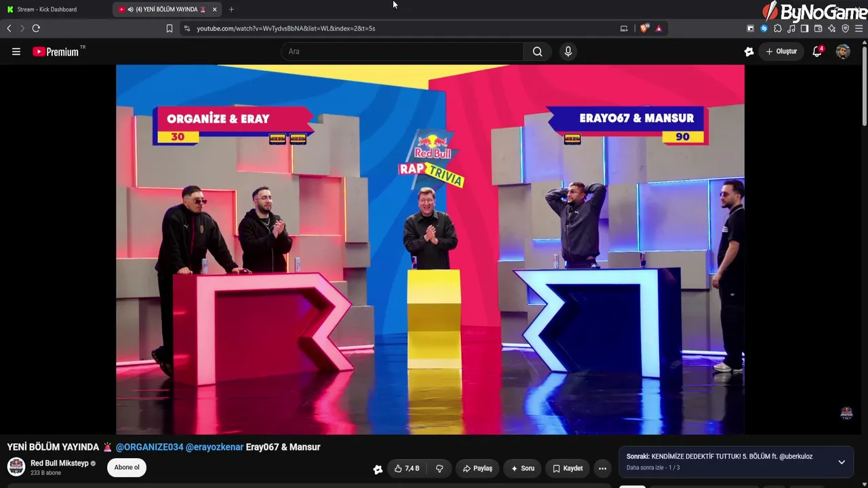The width and height of the screenshot is (868, 488).
Task: Click the search magnifier button
Action: (x=537, y=52)
